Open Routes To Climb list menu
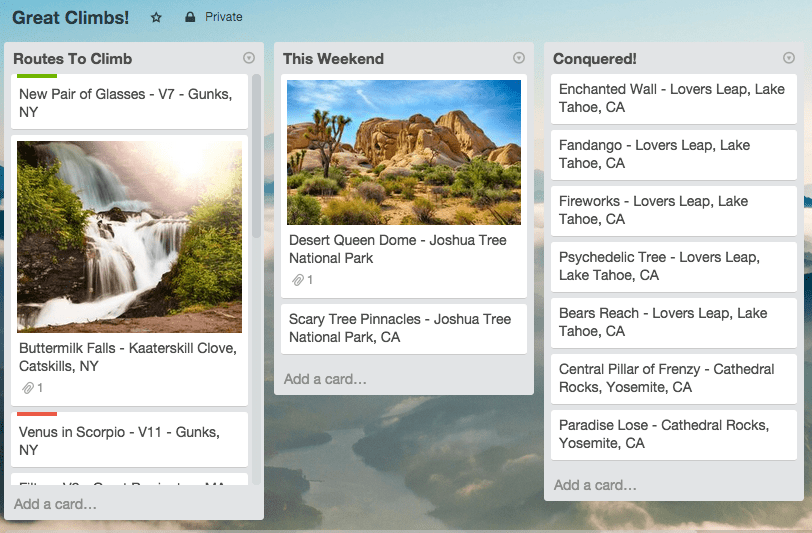812x533 pixels. pyautogui.click(x=249, y=58)
